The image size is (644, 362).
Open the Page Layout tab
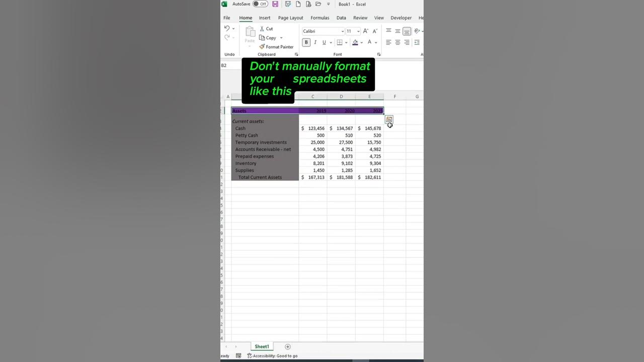pos(291,18)
